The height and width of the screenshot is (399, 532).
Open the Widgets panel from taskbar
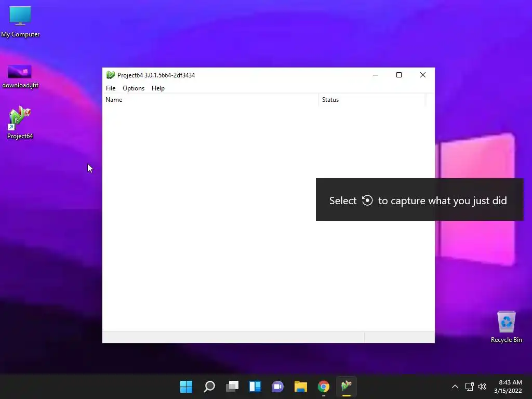coord(255,387)
